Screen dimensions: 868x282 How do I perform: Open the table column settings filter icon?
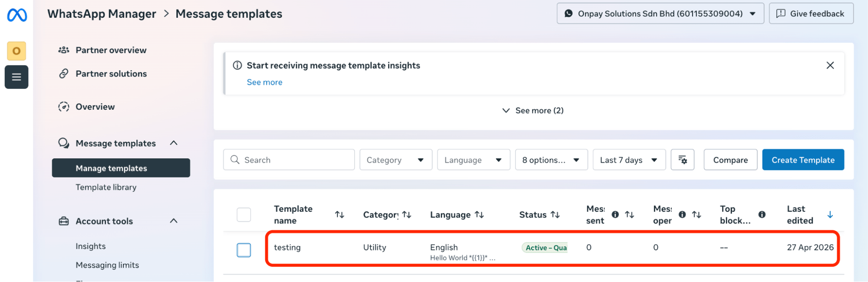pos(683,160)
